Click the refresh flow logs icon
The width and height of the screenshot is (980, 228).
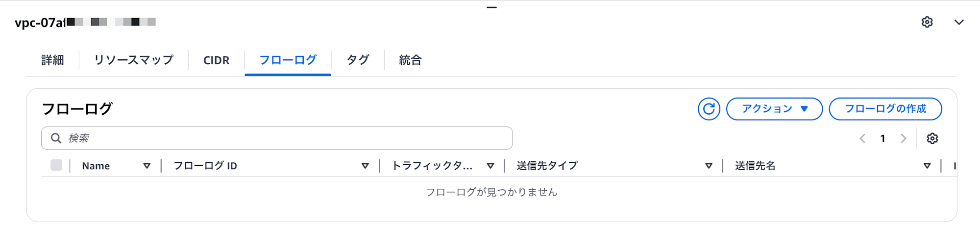click(709, 109)
